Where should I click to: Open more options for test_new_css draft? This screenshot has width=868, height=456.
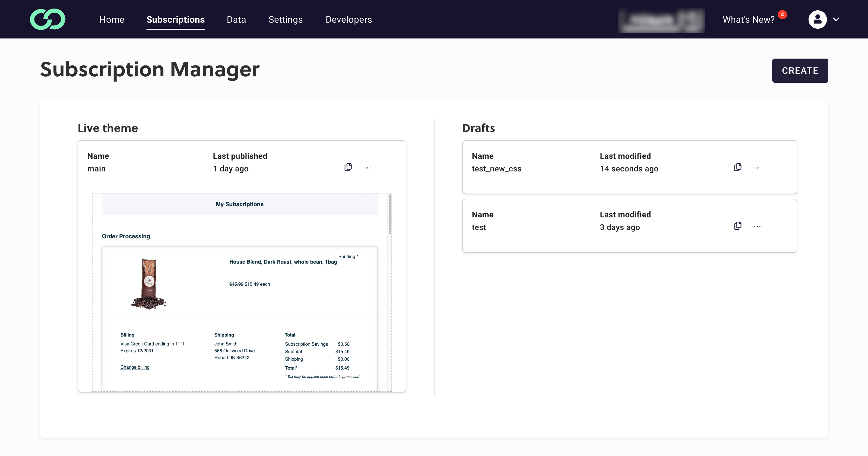click(757, 168)
